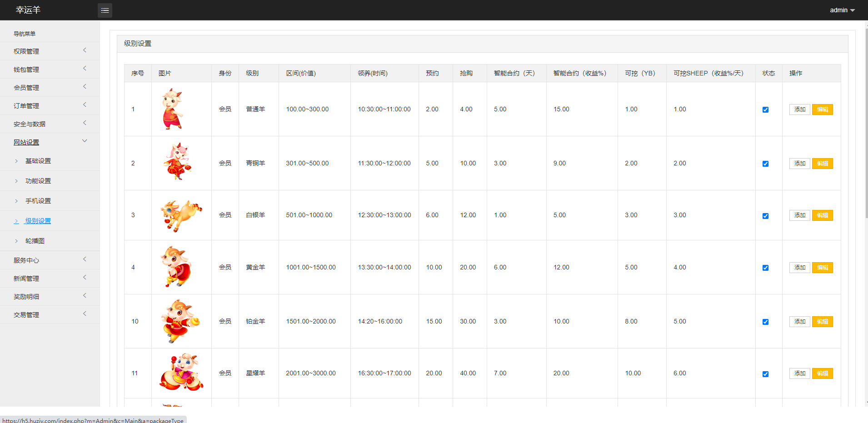Click the page vertical scrollbar
The image size is (868, 423).
[x=866, y=123]
